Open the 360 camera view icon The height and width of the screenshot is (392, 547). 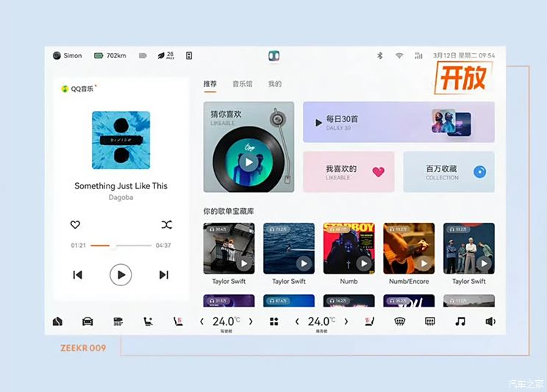pyautogui.click(x=118, y=321)
